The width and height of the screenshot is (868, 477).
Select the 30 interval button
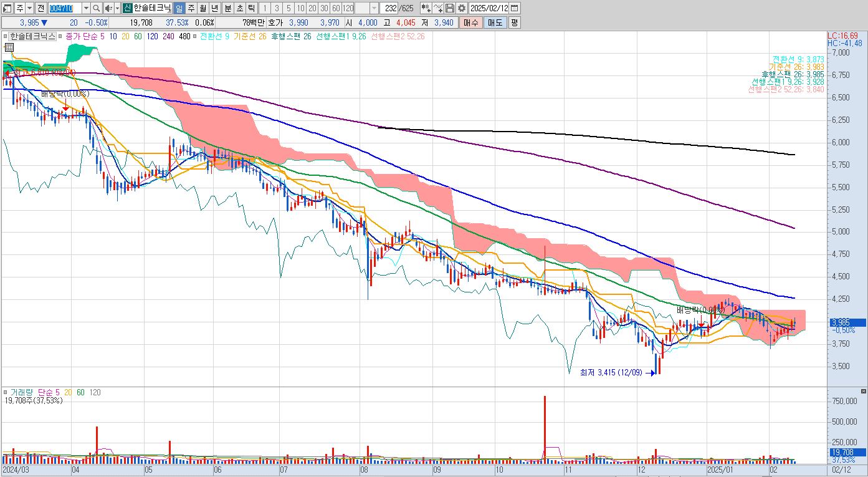click(x=324, y=8)
